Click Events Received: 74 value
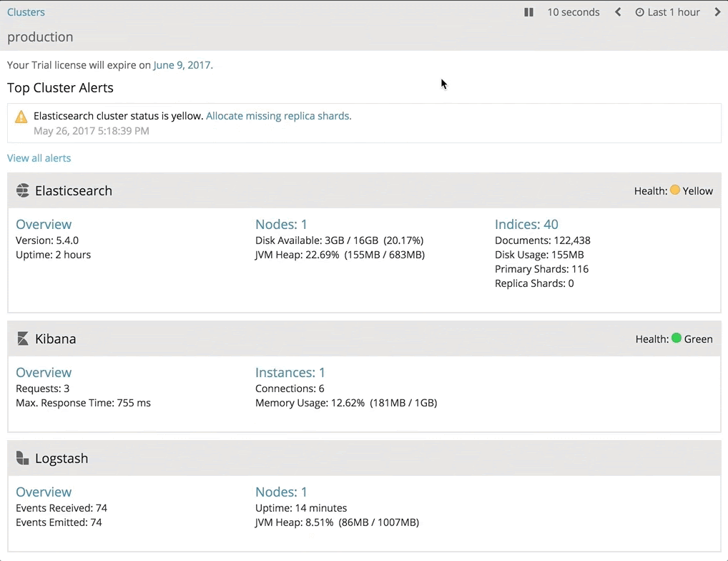The height and width of the screenshot is (561, 728). click(x=62, y=508)
